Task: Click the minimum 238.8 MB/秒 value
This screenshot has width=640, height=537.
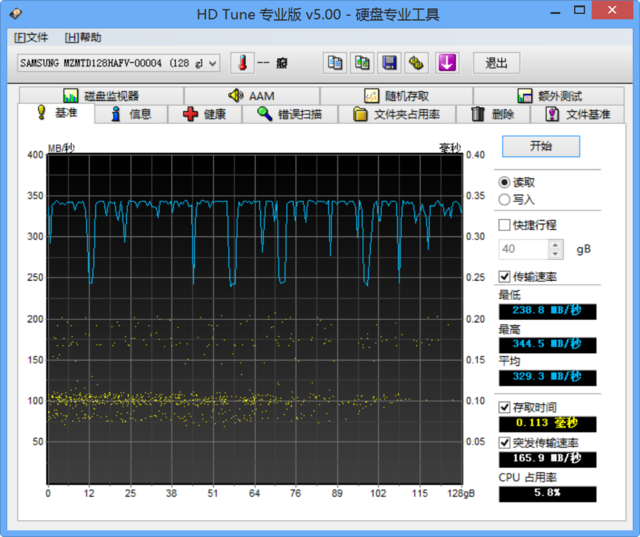Action: [547, 311]
